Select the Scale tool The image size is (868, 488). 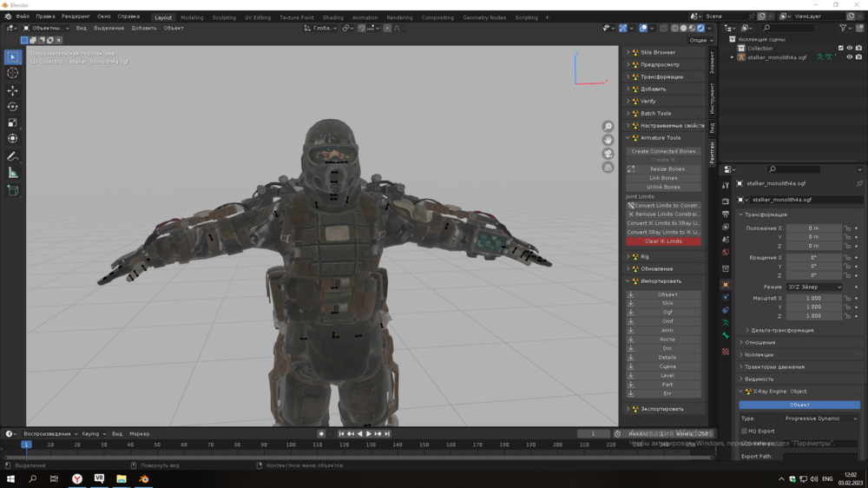coord(13,122)
